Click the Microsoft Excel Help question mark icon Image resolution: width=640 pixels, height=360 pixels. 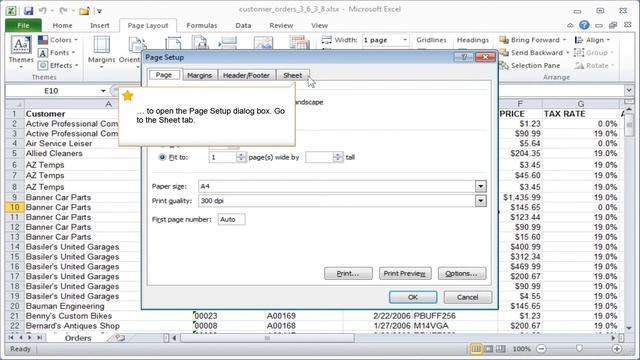pyautogui.click(x=584, y=25)
